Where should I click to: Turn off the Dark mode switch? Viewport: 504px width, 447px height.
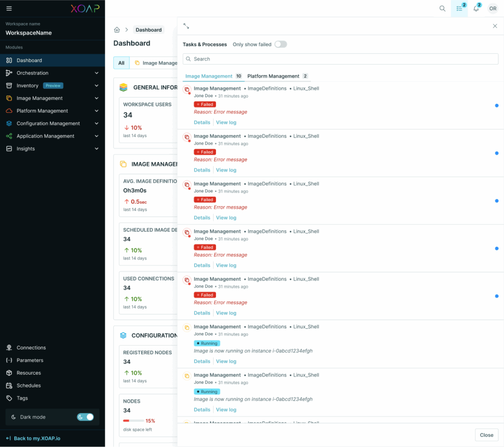pyautogui.click(x=85, y=416)
